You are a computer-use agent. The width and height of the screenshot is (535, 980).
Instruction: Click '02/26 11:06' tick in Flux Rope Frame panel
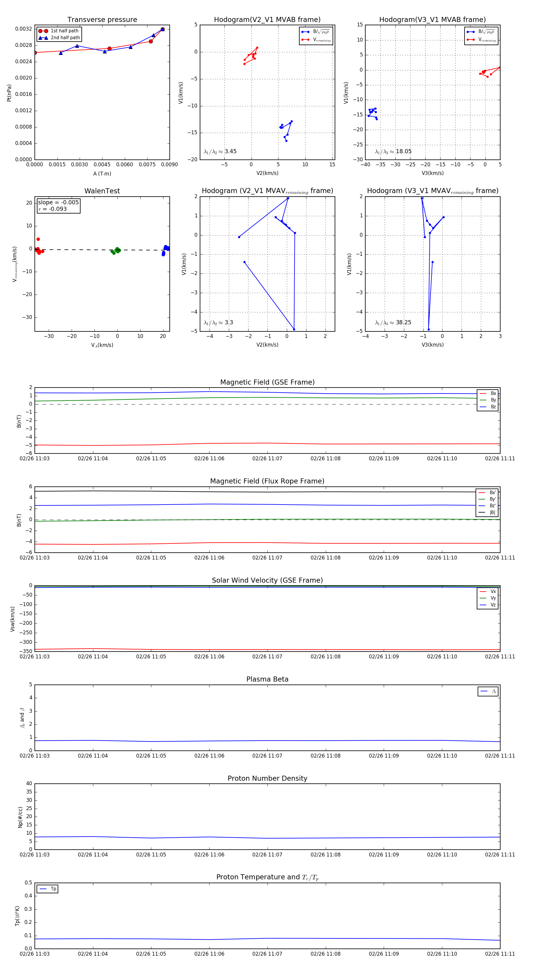(210, 558)
